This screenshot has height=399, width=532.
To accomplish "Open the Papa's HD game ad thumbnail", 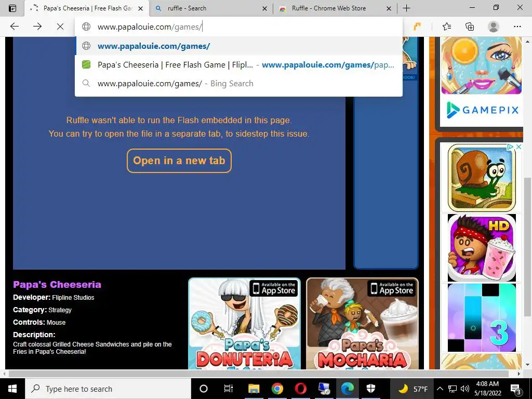I will [x=482, y=248].
